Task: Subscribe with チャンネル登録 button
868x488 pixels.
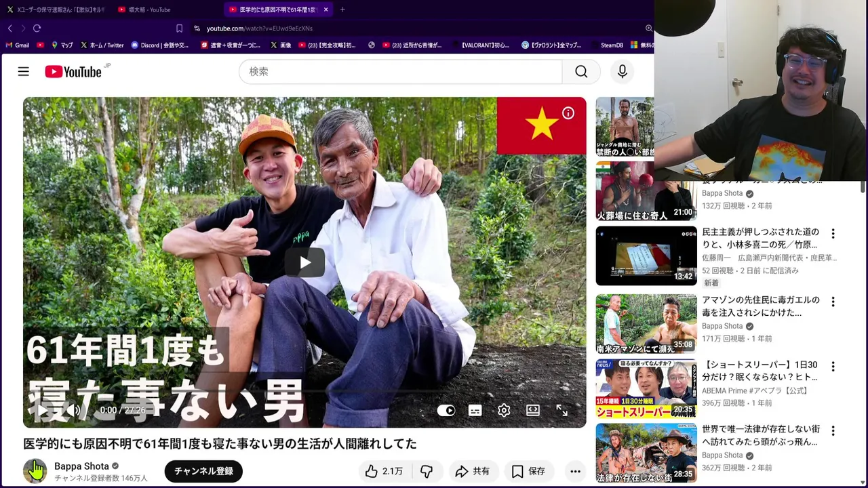Action: coord(203,471)
